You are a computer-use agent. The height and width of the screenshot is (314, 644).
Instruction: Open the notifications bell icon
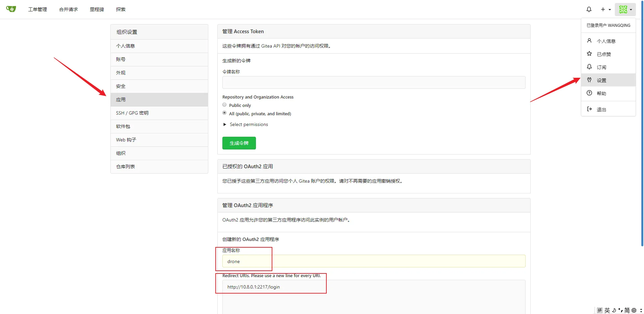coord(589,9)
